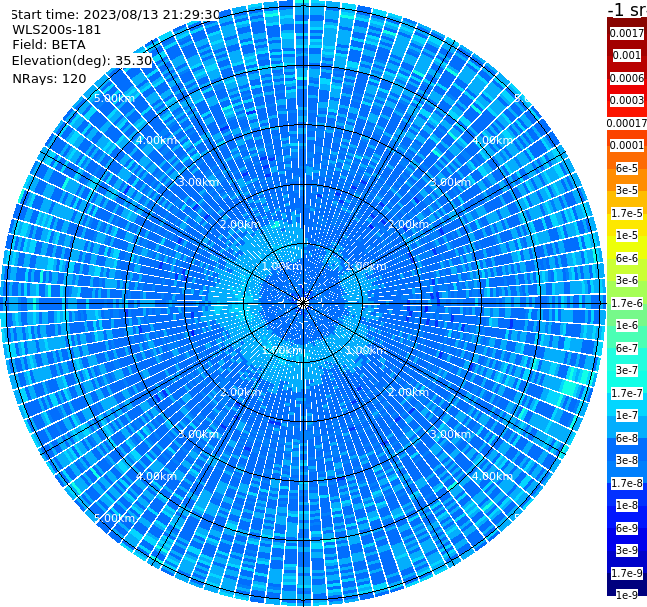Image resolution: width=647 pixels, height=607 pixels.
Task: Select the 6e-7 color bar label
Action: click(627, 348)
